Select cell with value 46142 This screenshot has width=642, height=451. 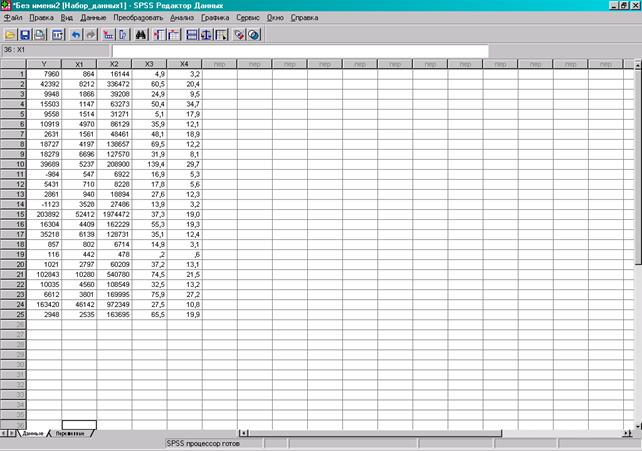coord(79,304)
